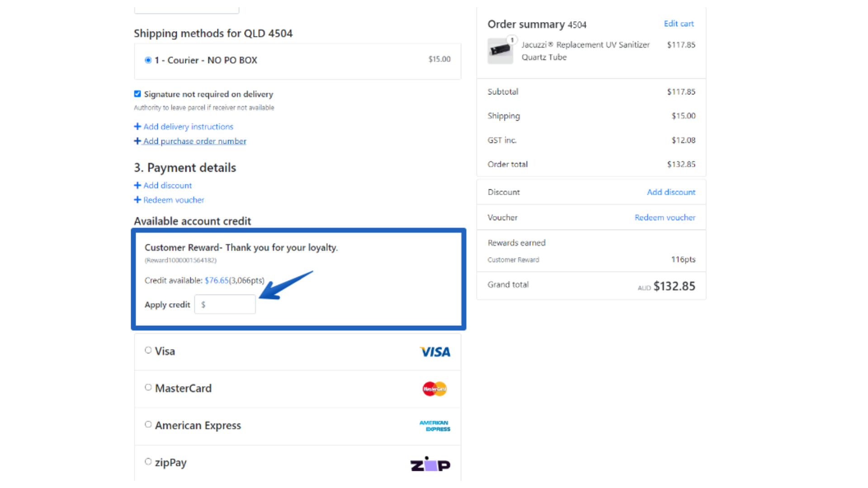This screenshot has height=488, width=868.
Task: Select Visa payment option
Action: click(148, 350)
